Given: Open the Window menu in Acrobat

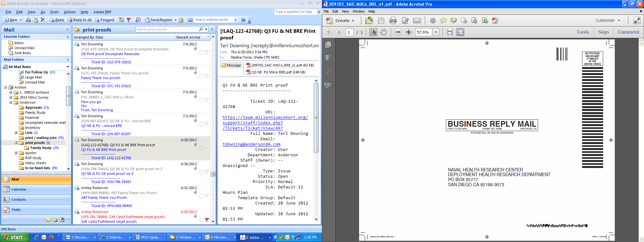Looking at the screenshot, I should point(358,11).
